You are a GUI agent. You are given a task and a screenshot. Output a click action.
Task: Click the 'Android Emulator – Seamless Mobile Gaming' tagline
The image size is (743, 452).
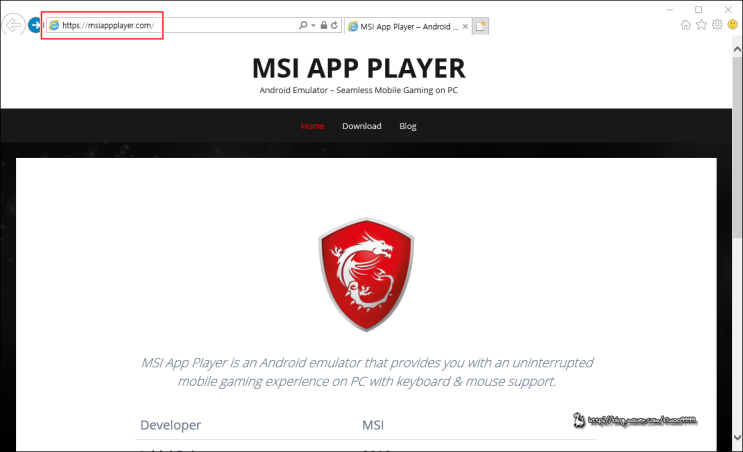359,90
